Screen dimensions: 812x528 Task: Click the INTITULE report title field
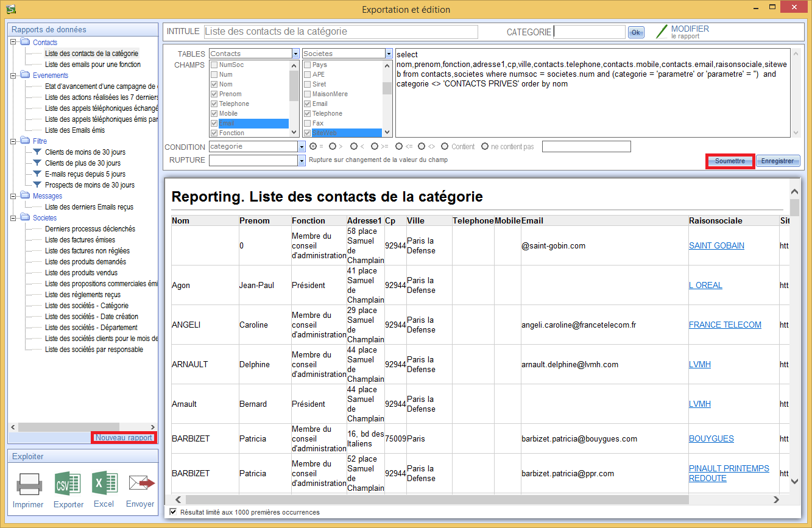tap(341, 32)
